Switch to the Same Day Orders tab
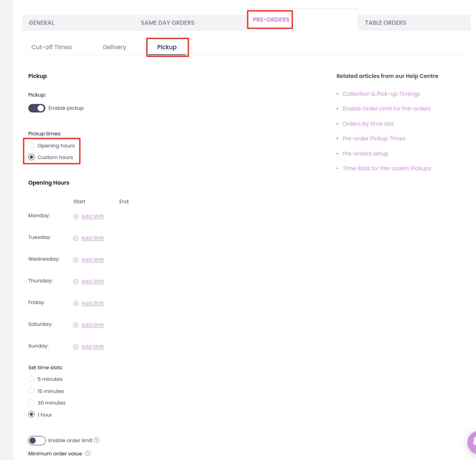The height and width of the screenshot is (460, 476). point(167,22)
